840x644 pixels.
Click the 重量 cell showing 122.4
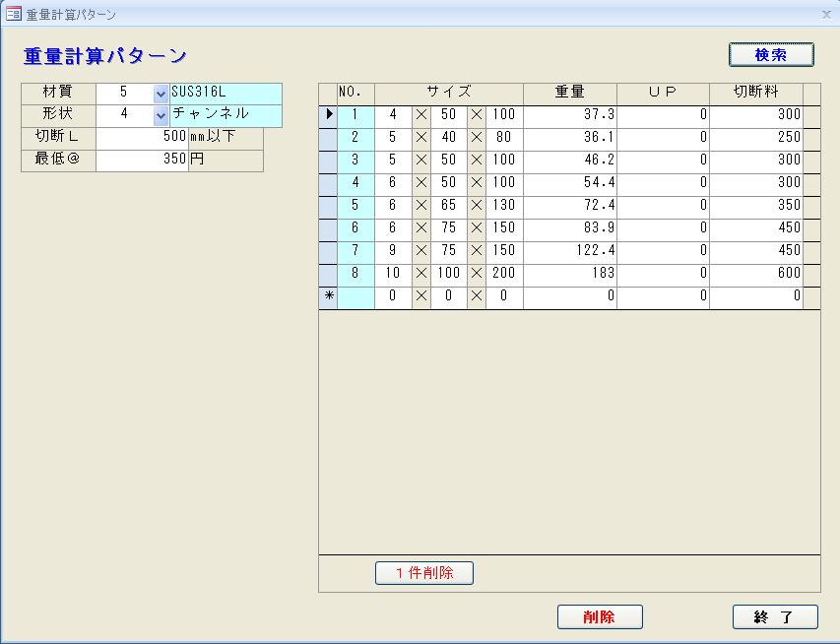point(569,251)
